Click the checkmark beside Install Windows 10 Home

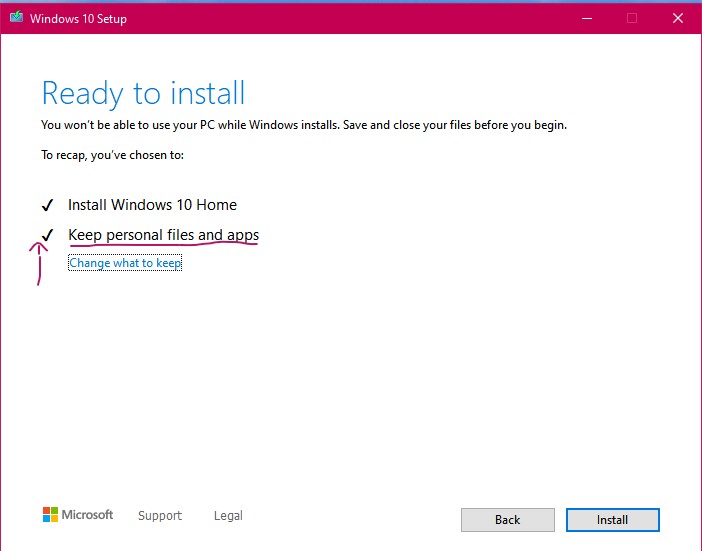47,205
